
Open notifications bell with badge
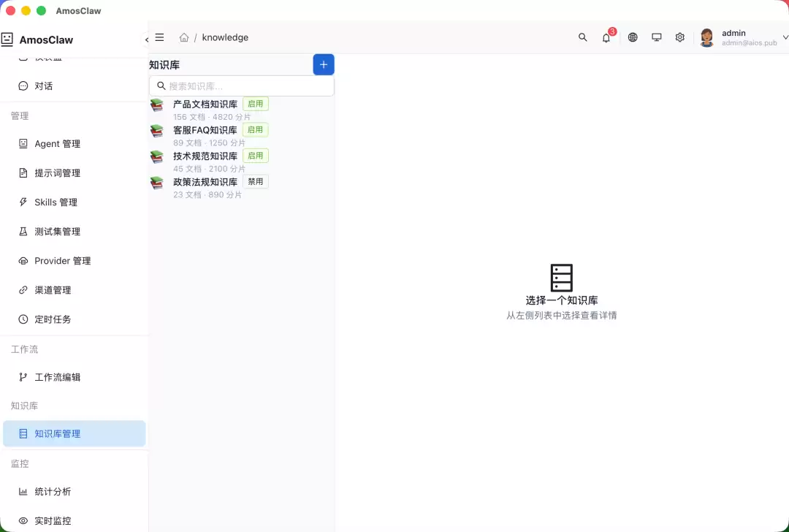[607, 37]
